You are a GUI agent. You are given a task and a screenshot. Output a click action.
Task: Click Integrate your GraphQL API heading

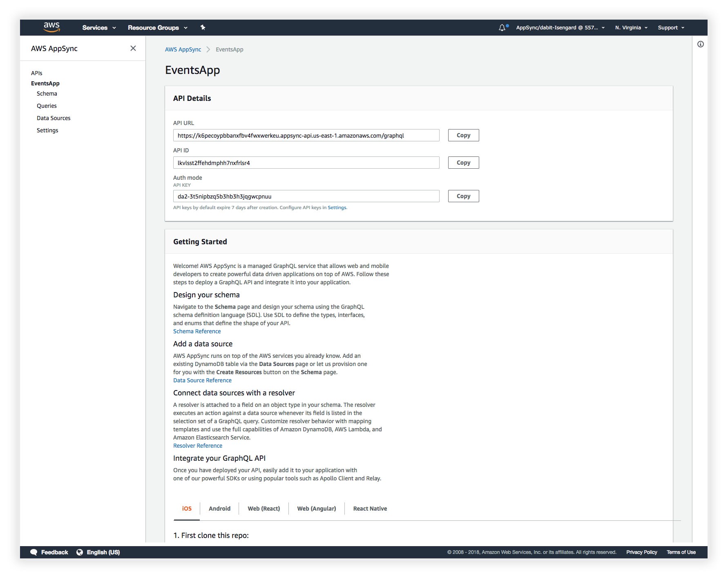click(x=219, y=458)
